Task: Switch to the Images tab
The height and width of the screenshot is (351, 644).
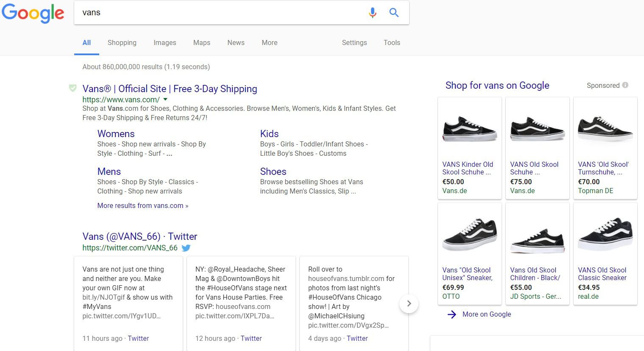Action: pyautogui.click(x=164, y=42)
